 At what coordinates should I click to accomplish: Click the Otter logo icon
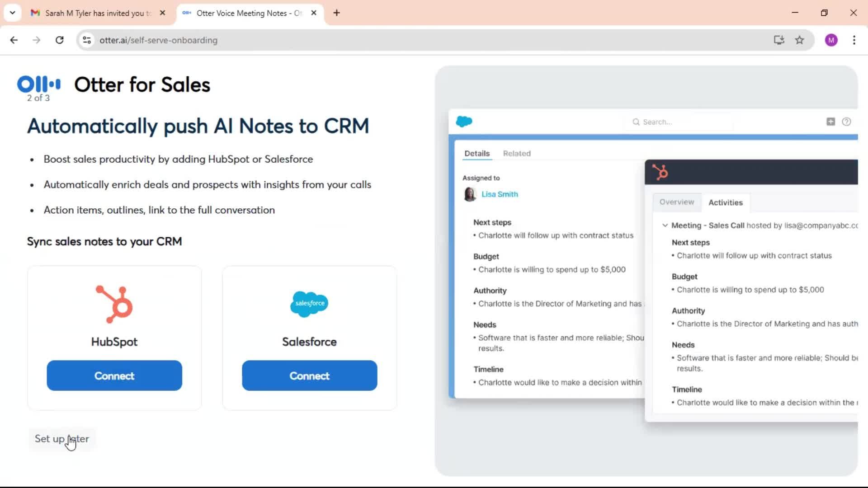38,84
